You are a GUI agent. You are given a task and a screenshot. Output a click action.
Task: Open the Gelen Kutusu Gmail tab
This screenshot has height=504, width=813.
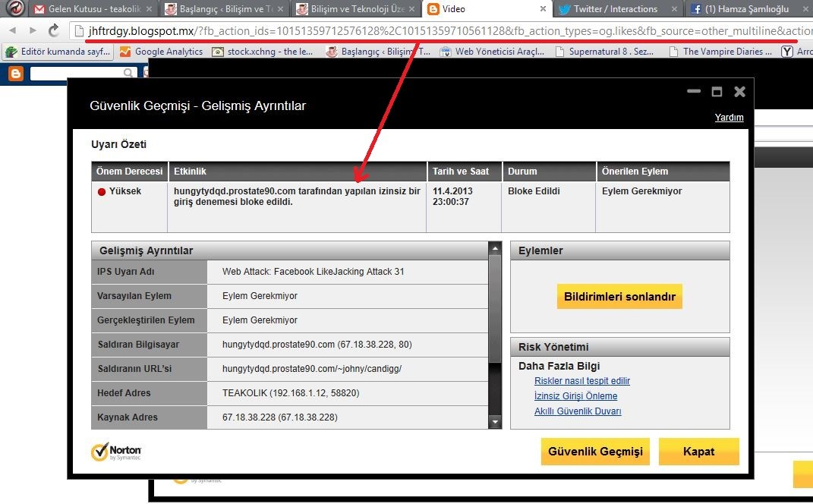click(93, 9)
